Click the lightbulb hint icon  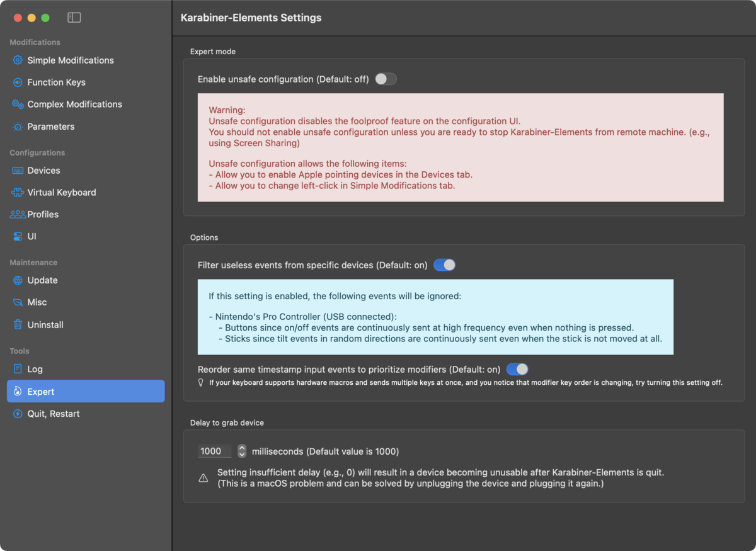point(201,382)
